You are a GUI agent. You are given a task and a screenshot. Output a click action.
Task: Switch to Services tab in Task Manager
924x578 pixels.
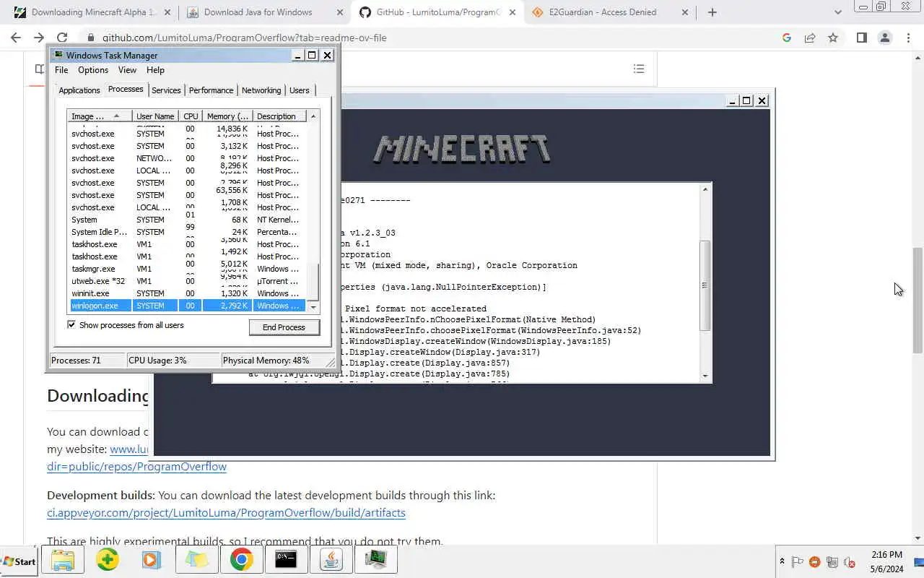(166, 90)
